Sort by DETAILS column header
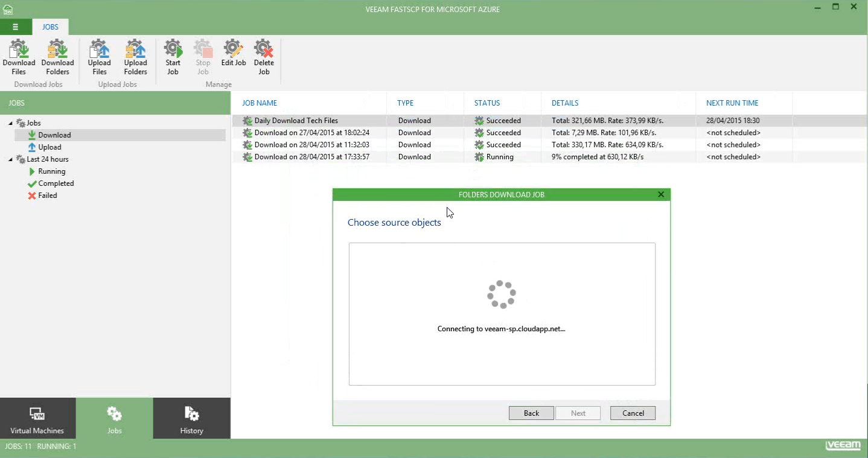Image resolution: width=868 pixels, height=458 pixels. 565,103
